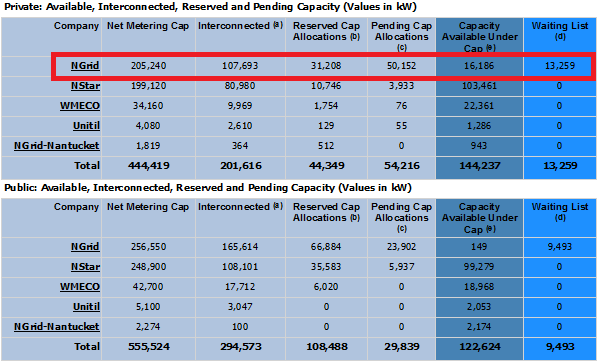
Task: Open the NStar link in Public table
Action: click(86, 267)
